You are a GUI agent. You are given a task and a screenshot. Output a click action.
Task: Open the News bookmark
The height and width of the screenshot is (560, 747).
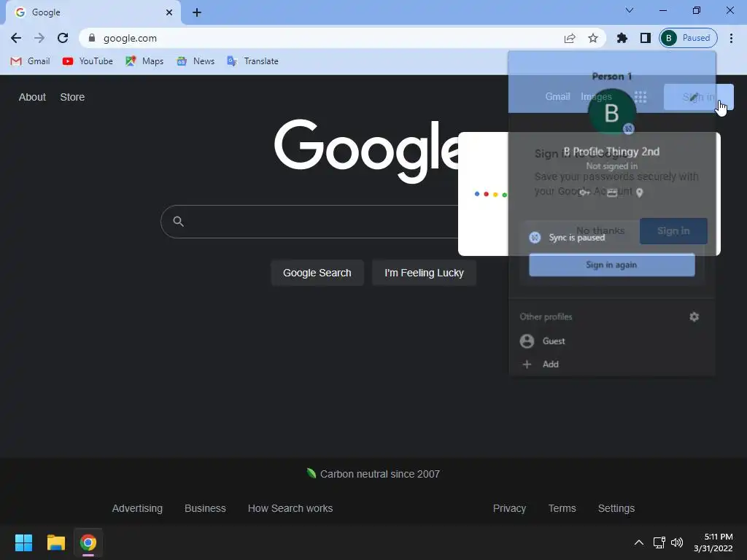click(196, 61)
